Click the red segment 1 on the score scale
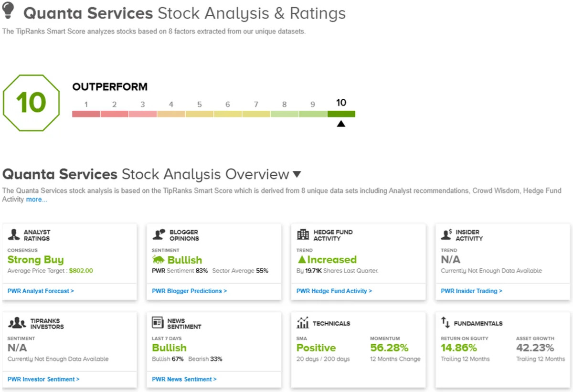Viewport: 573px width, 392px height. pyautogui.click(x=86, y=114)
